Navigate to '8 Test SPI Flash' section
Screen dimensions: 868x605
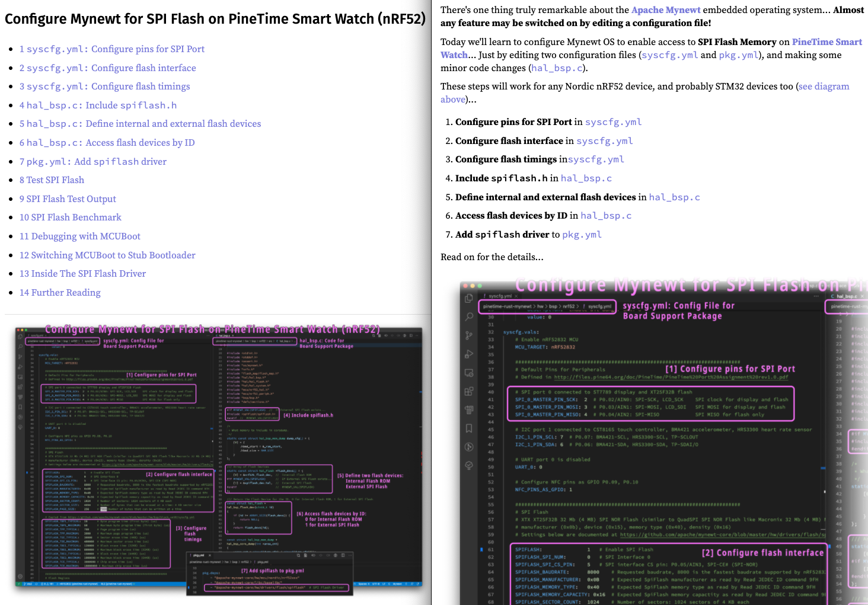point(52,180)
